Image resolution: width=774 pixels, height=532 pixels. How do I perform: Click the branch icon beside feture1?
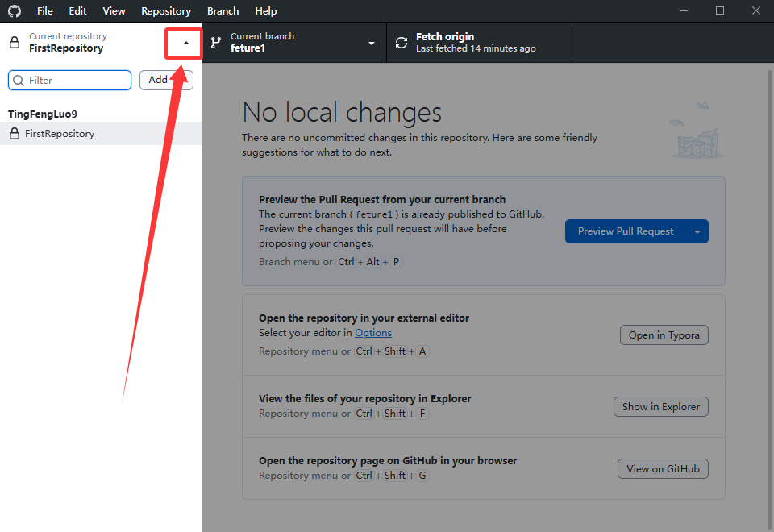tap(216, 43)
